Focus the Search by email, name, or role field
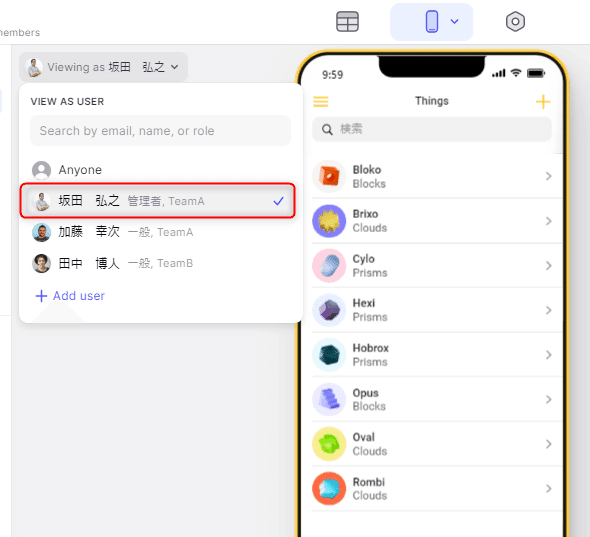 160,131
